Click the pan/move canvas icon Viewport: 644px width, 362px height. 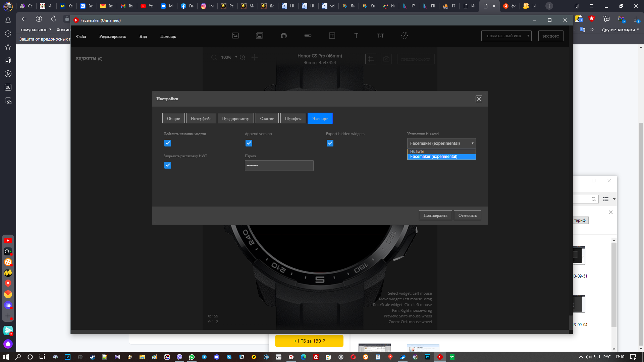pos(255,57)
